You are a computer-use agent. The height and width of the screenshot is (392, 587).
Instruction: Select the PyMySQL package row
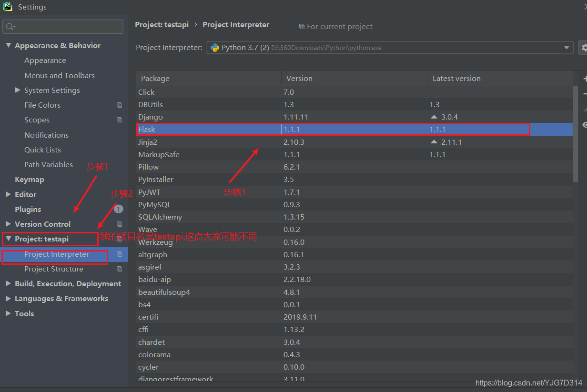pos(354,204)
